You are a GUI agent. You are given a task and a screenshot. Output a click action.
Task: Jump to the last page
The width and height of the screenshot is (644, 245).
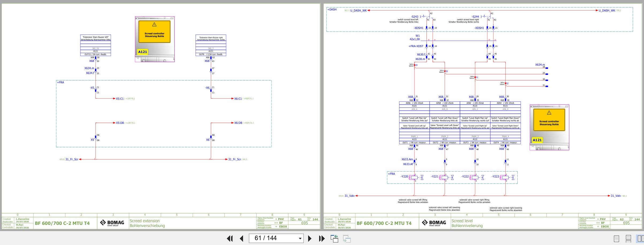322,238
